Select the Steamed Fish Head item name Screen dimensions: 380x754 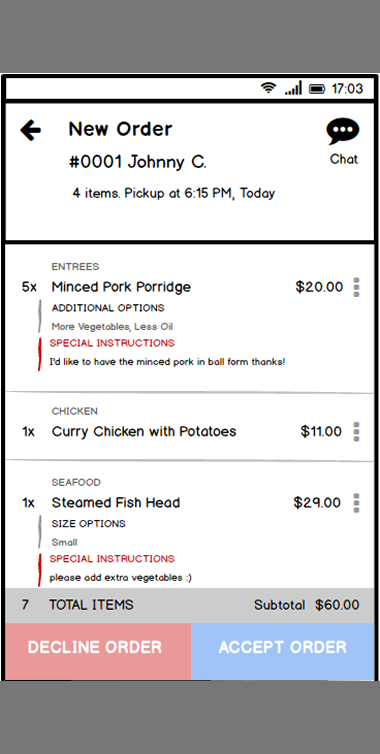pos(116,503)
